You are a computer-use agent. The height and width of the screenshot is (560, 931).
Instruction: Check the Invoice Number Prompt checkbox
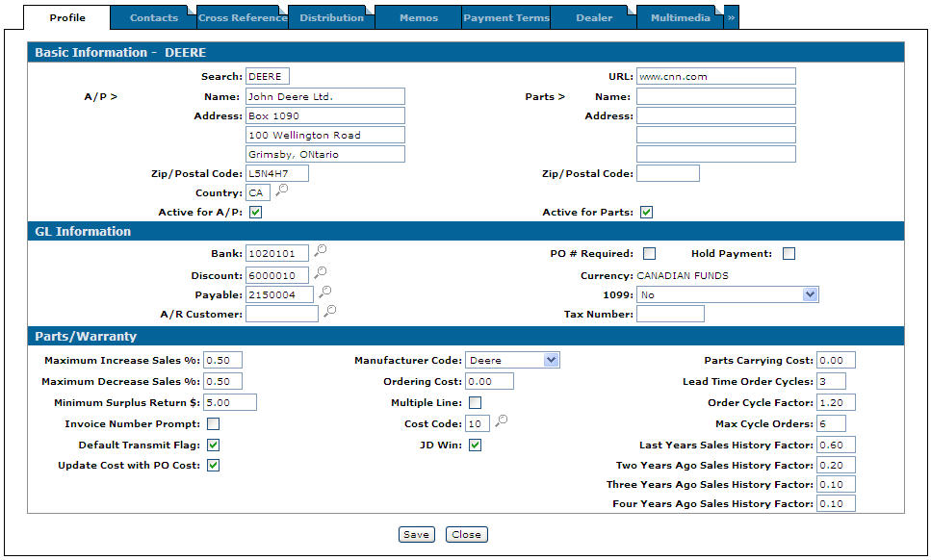click(213, 424)
